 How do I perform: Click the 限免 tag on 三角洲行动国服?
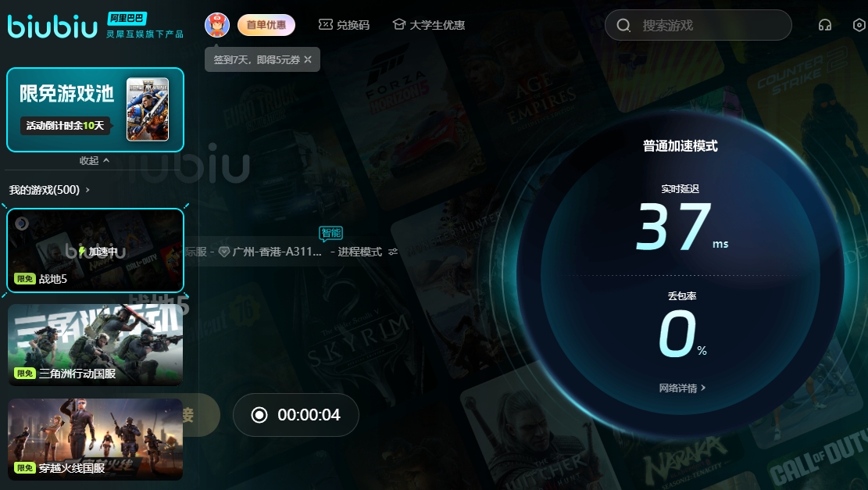point(25,374)
